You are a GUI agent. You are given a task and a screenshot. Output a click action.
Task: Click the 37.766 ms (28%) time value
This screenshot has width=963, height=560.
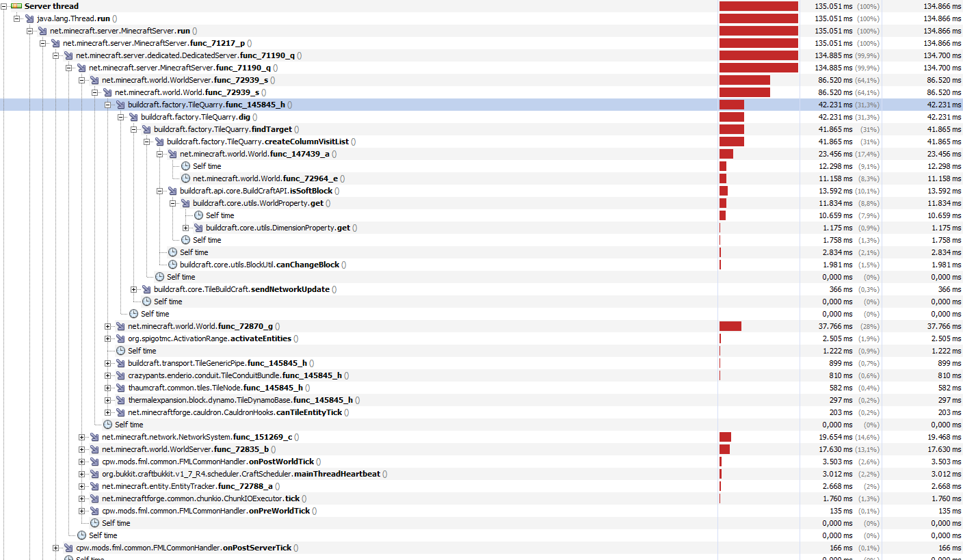click(848, 326)
